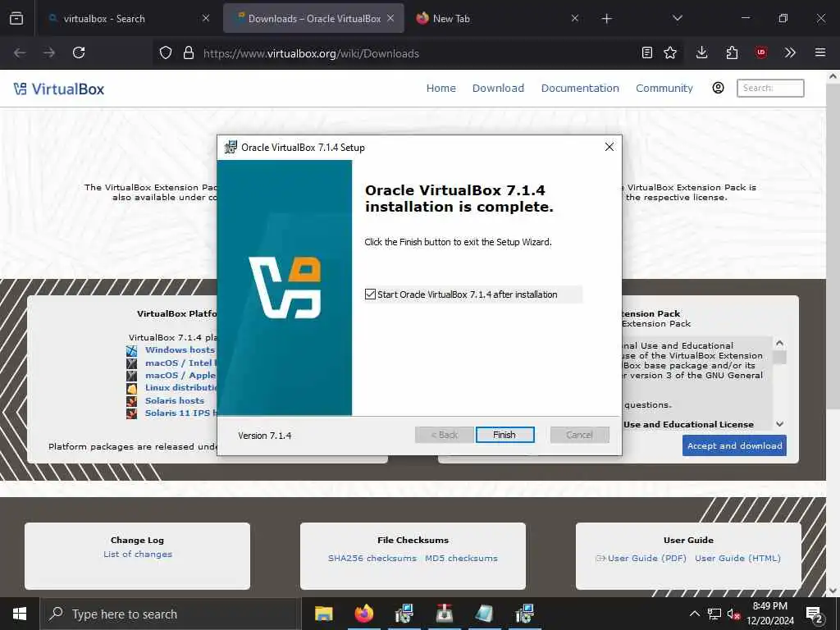This screenshot has width=840, height=630.
Task: Click the virtualbox.org URL address bar
Action: tap(311, 53)
